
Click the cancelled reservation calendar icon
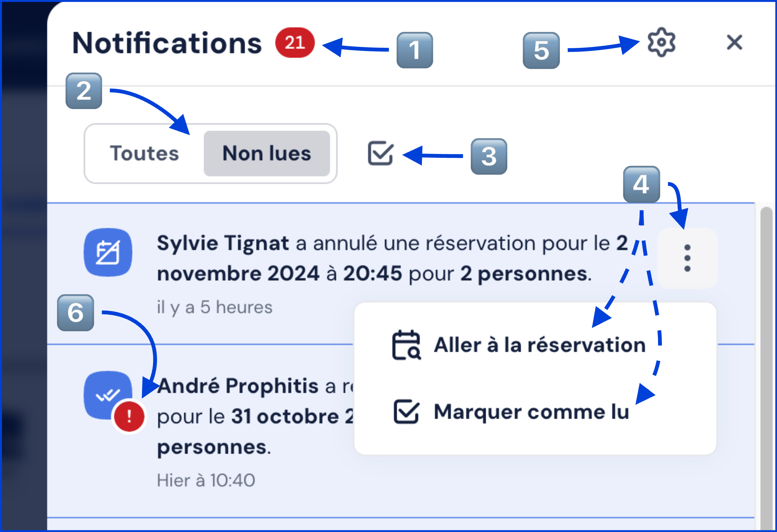[108, 252]
